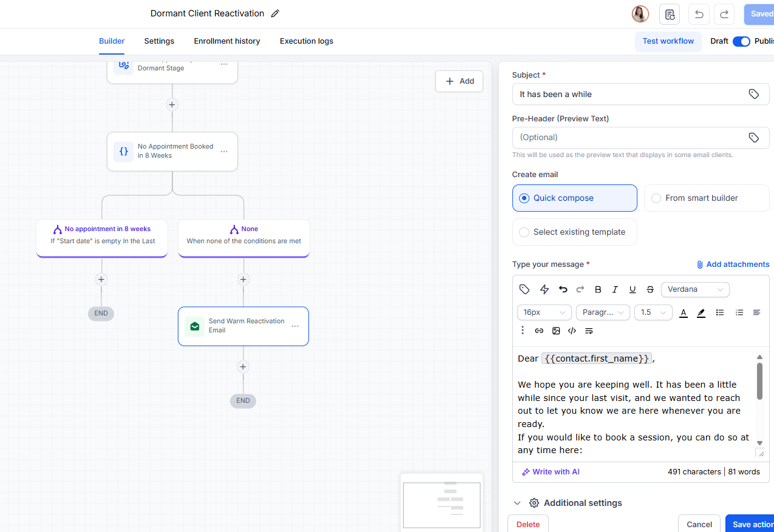Expand the Additional settings section
Viewport: 774px width, 532px height.
568,503
